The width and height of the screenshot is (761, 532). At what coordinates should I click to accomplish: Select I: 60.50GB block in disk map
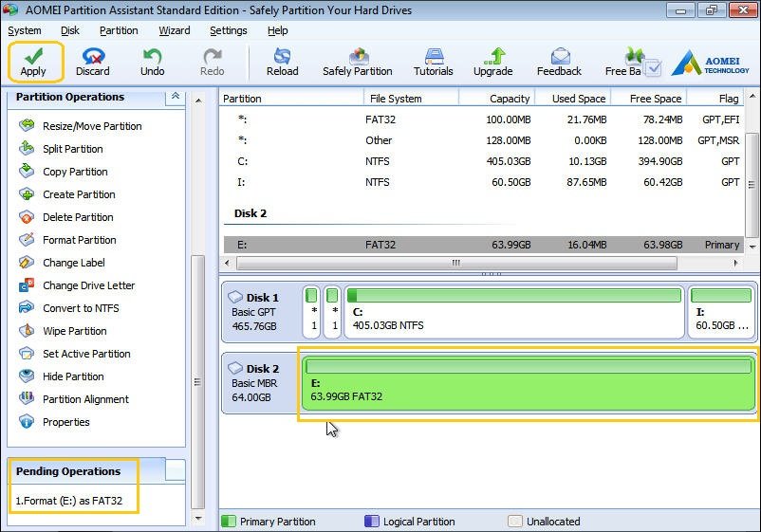(x=722, y=311)
